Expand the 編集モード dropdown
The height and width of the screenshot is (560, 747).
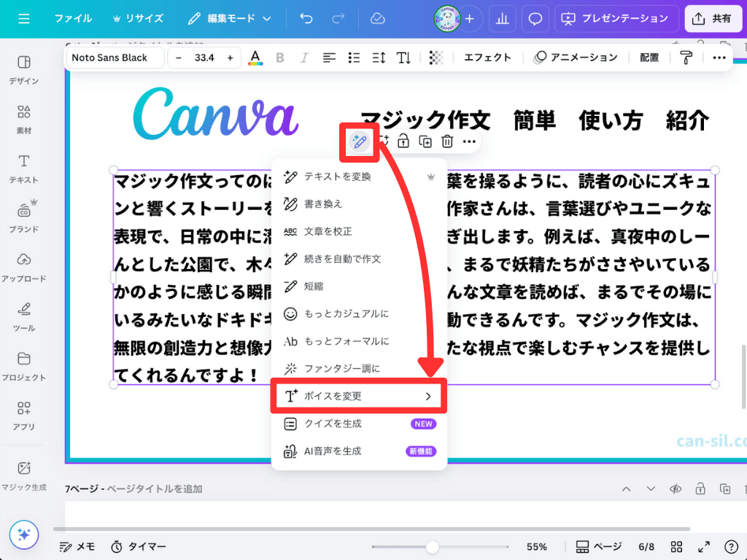coord(230,18)
